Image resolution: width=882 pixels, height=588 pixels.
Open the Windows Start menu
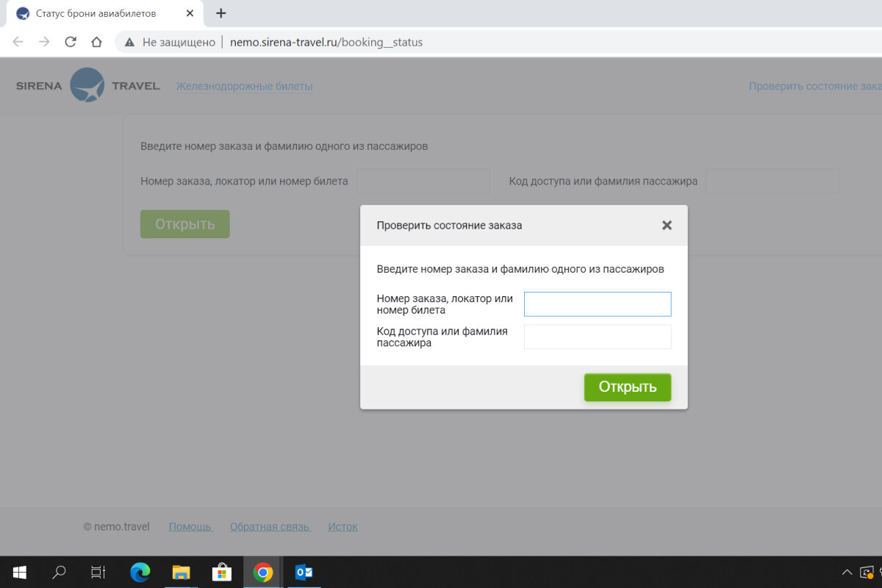click(x=20, y=572)
